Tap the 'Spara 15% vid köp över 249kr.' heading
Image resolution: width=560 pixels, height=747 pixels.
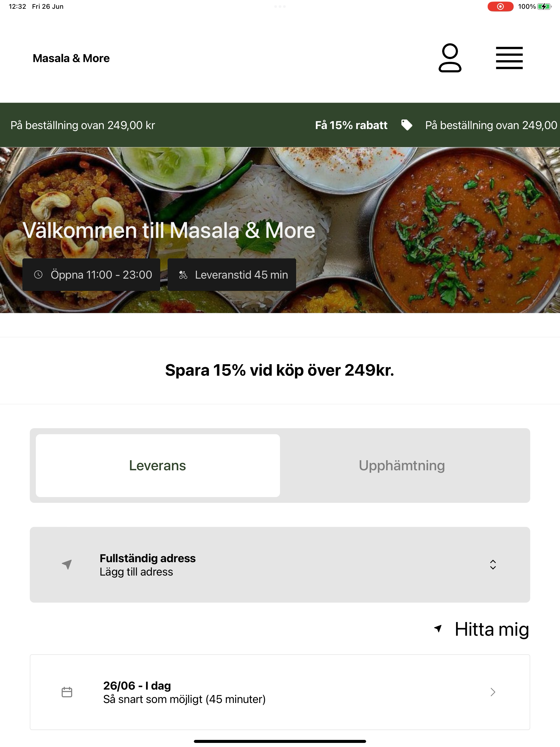[280, 370]
